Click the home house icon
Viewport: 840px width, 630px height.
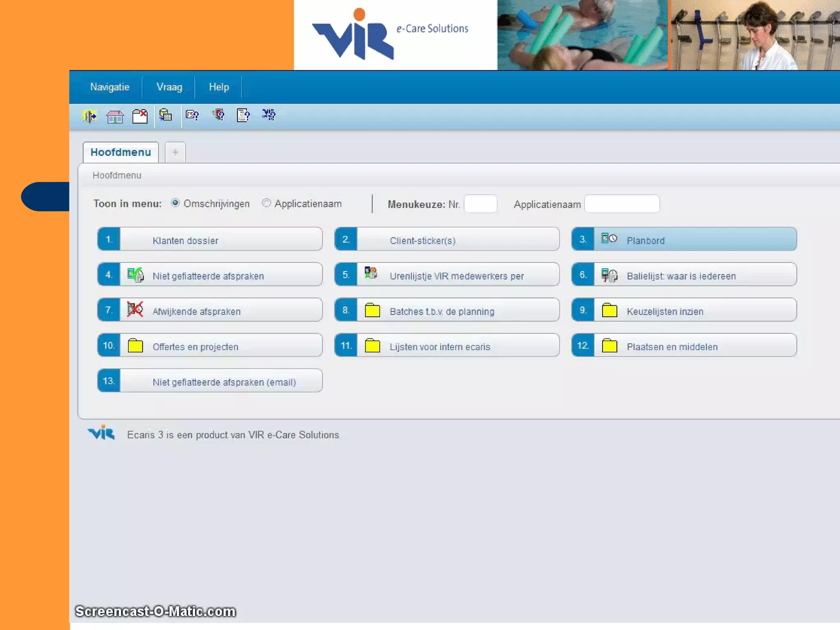click(115, 116)
